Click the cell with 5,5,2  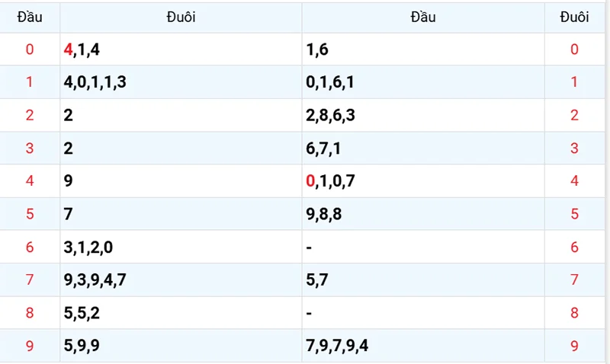point(82,313)
